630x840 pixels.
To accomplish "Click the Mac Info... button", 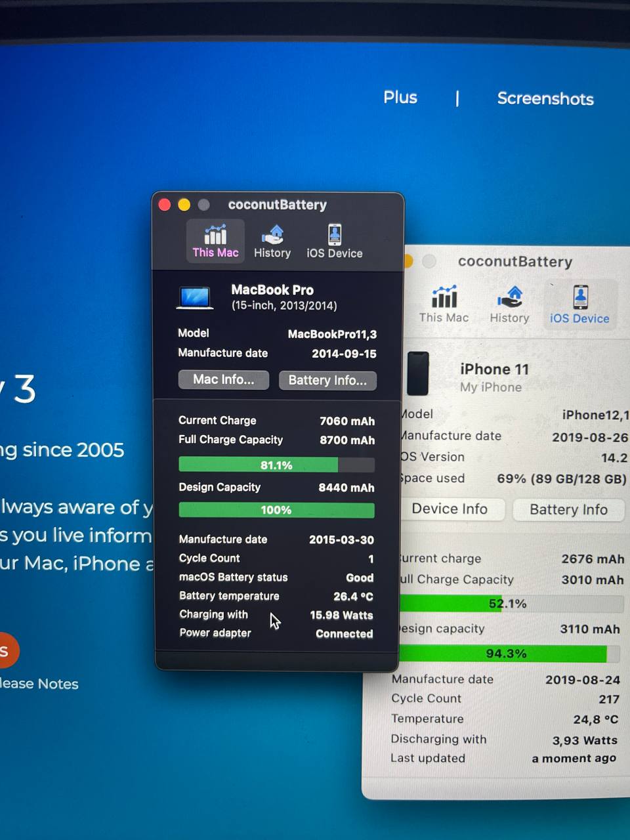I will point(224,379).
